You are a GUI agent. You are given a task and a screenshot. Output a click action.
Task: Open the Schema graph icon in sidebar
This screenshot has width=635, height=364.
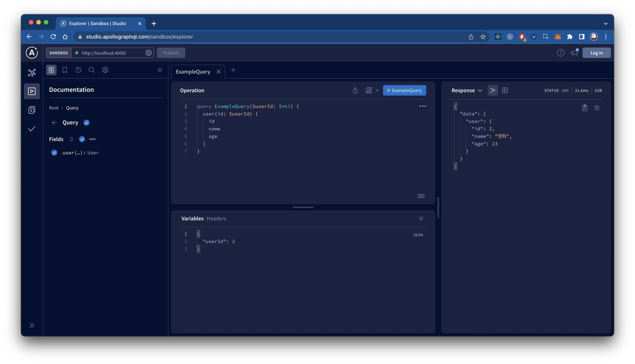(x=32, y=73)
